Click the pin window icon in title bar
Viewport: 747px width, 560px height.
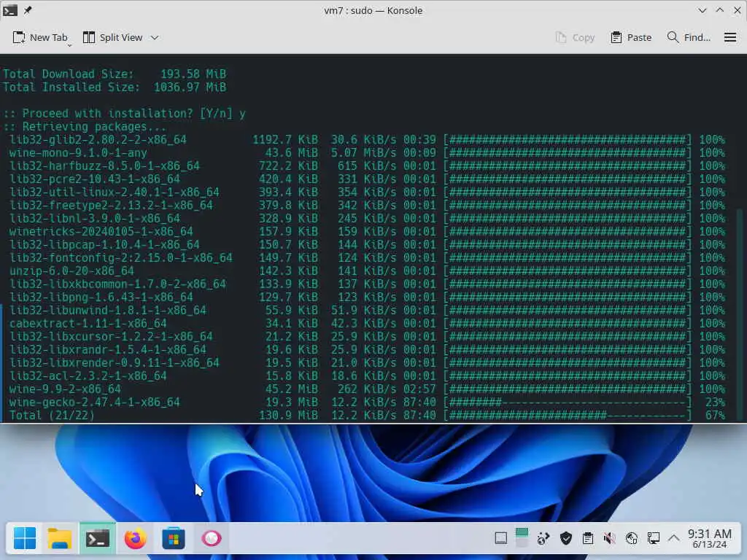pyautogui.click(x=28, y=10)
